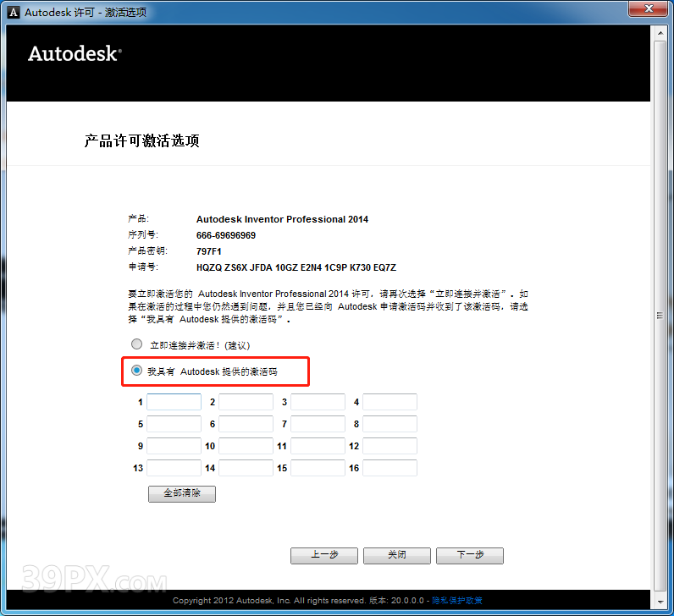Click activation code field 6
Screen dimensions: 674x616
[x=246, y=424]
